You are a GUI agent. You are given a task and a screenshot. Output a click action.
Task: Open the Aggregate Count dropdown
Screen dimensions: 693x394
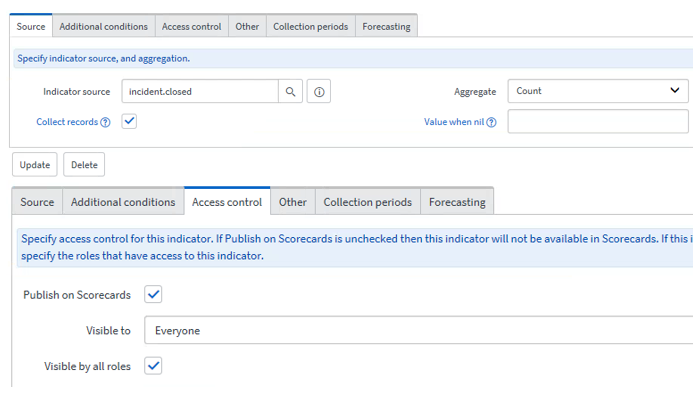click(598, 91)
